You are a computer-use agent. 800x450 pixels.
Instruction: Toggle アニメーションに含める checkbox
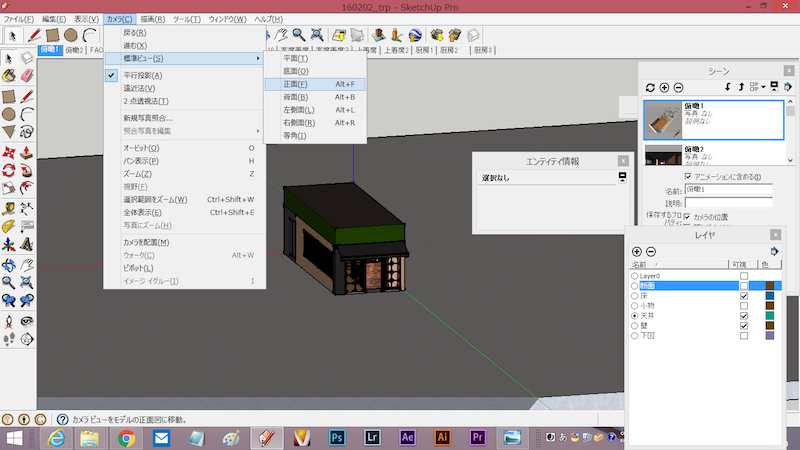(x=687, y=177)
